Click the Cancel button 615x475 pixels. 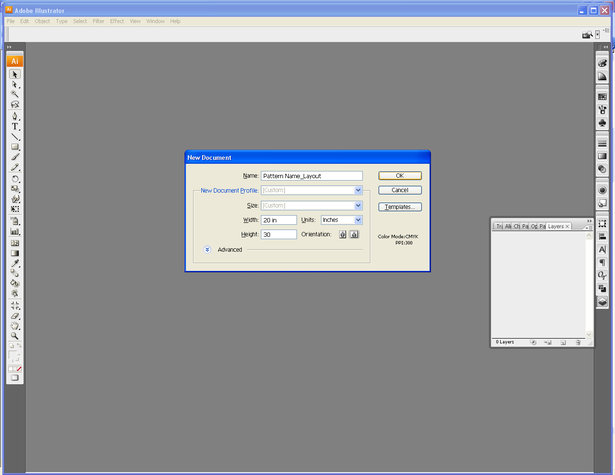[400, 190]
